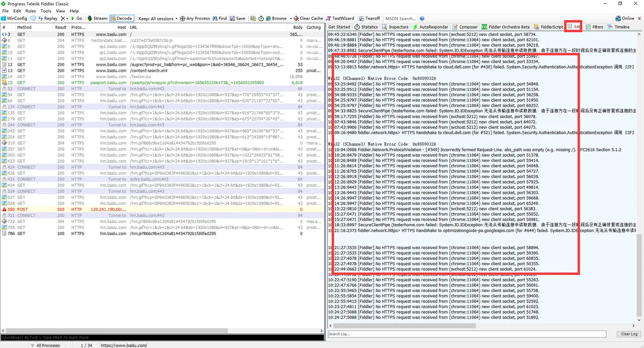The height and width of the screenshot is (348, 644).
Task: Click the https://www.baidu.com/ status bar URL
Action: coord(124,345)
